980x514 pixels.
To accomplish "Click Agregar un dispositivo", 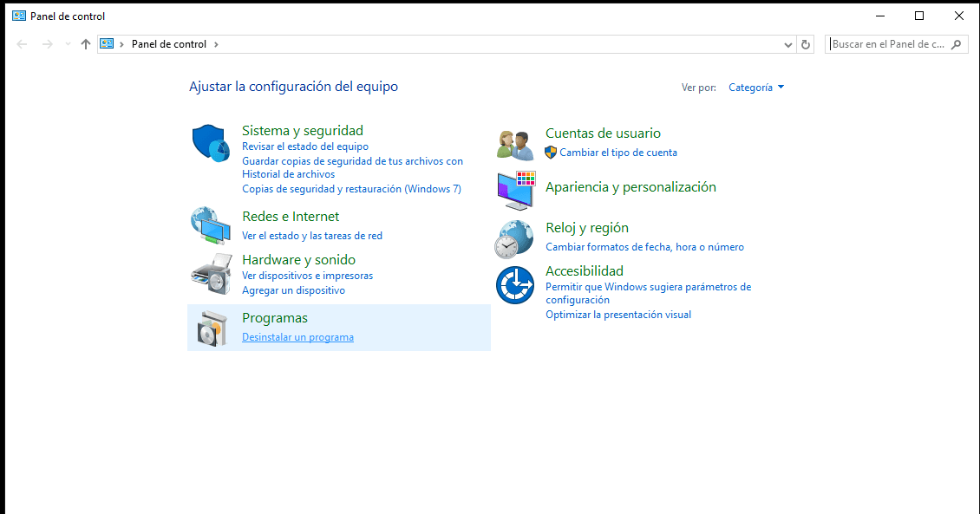I will pyautogui.click(x=293, y=290).
